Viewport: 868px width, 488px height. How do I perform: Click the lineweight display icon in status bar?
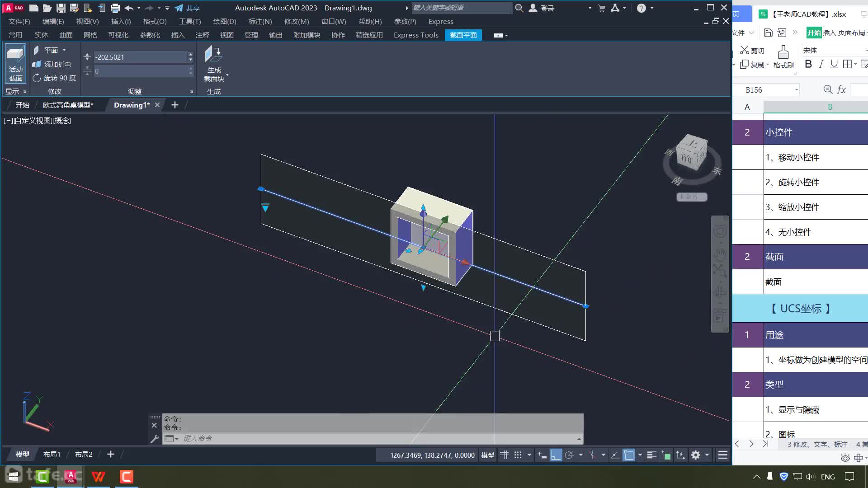[651, 455]
